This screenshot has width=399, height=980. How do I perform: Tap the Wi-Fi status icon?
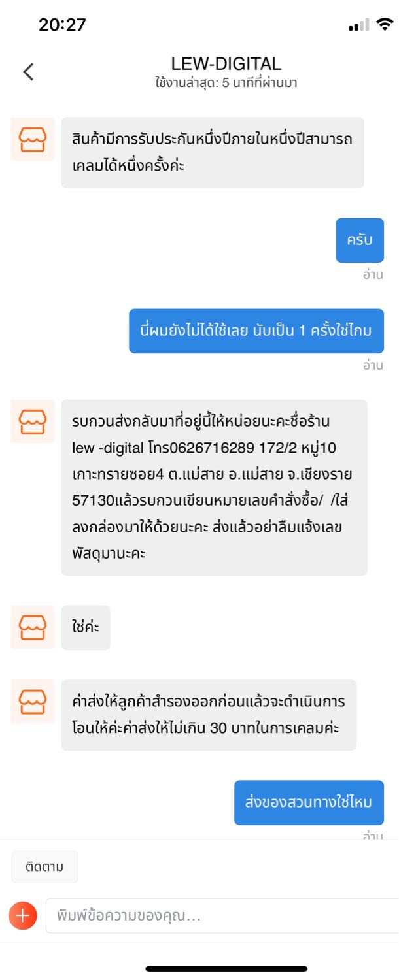385,25
